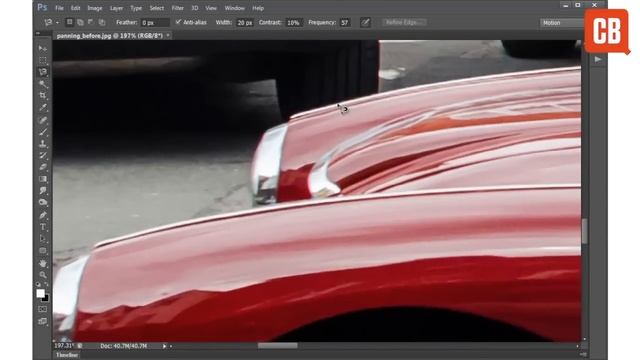Click the white foreground color swatch
Viewport: 640px width, 360px height.
click(40, 293)
